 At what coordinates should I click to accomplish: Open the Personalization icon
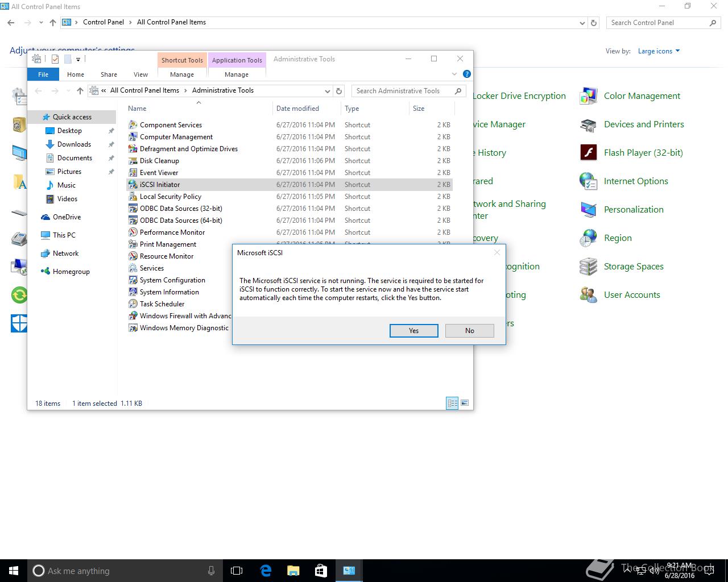(588, 210)
